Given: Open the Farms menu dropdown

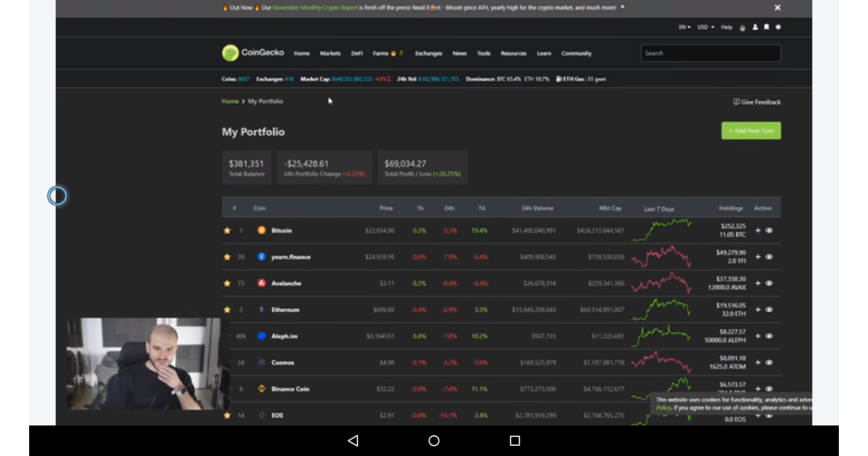Looking at the screenshot, I should click(388, 53).
